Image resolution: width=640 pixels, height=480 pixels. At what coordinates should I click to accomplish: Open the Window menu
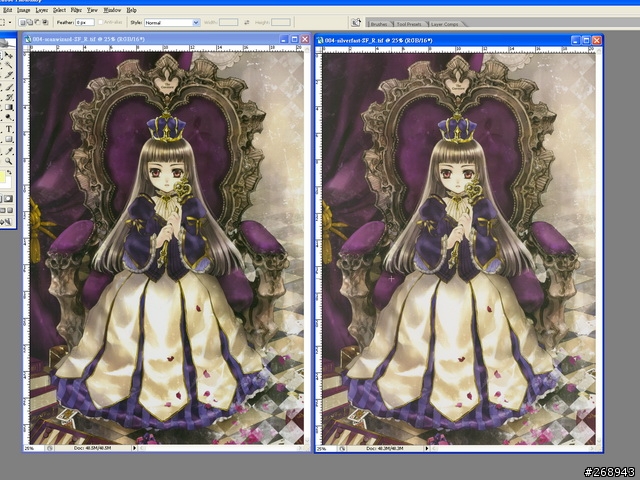112,10
